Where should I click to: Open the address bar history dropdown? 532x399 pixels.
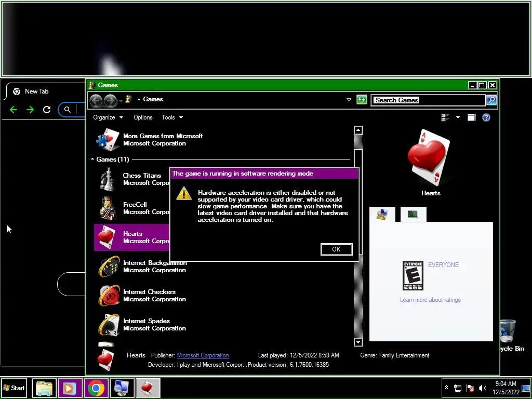tap(349, 100)
